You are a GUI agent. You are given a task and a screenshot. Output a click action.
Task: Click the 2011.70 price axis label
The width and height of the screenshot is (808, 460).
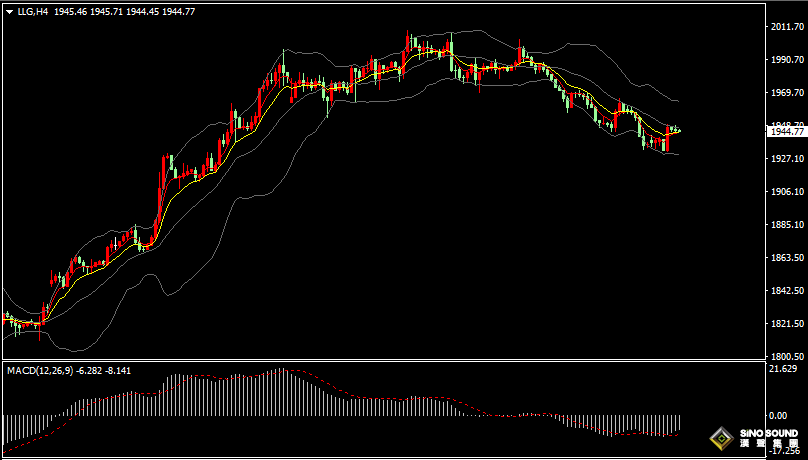click(785, 27)
